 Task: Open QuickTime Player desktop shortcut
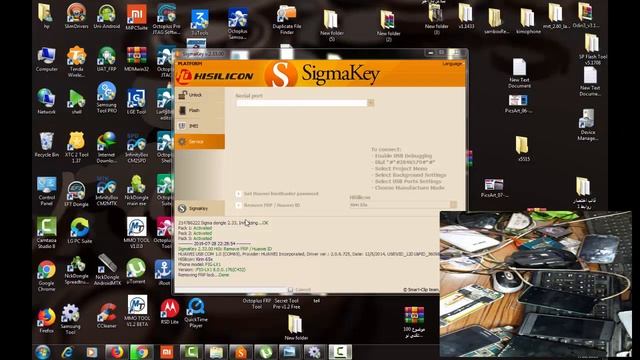click(196, 313)
